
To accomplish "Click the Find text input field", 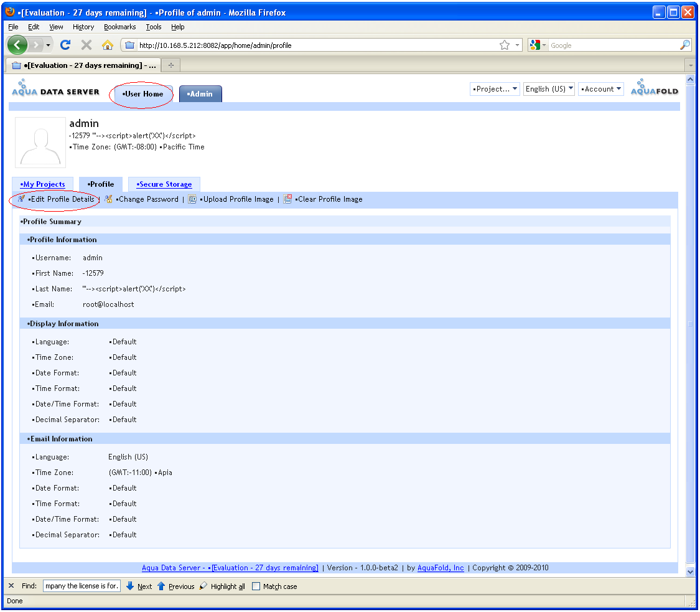I will [x=82, y=586].
